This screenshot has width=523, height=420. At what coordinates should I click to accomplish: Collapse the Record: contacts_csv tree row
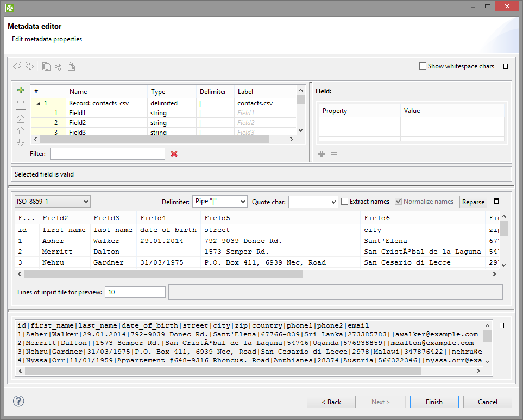tap(38, 103)
